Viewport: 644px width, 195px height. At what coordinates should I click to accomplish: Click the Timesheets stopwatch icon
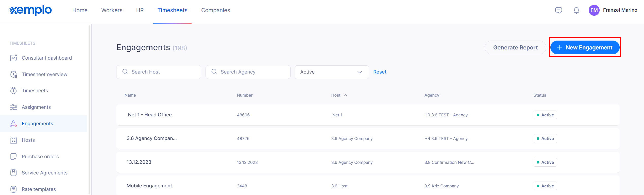[x=13, y=91]
